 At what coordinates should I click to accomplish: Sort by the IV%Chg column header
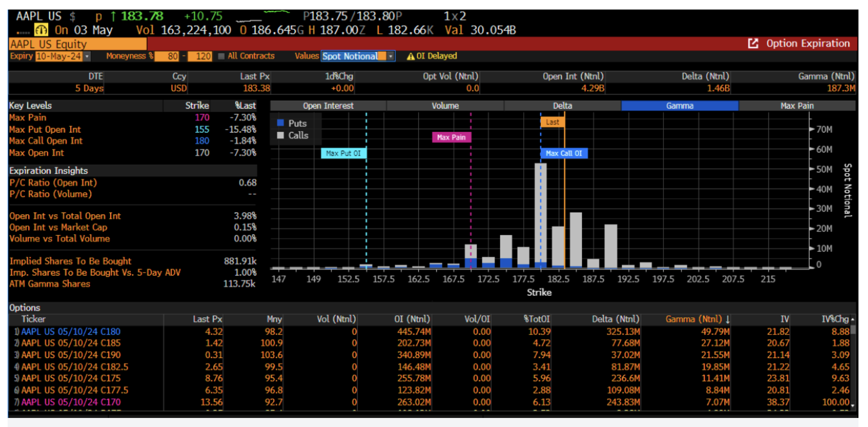click(835, 319)
